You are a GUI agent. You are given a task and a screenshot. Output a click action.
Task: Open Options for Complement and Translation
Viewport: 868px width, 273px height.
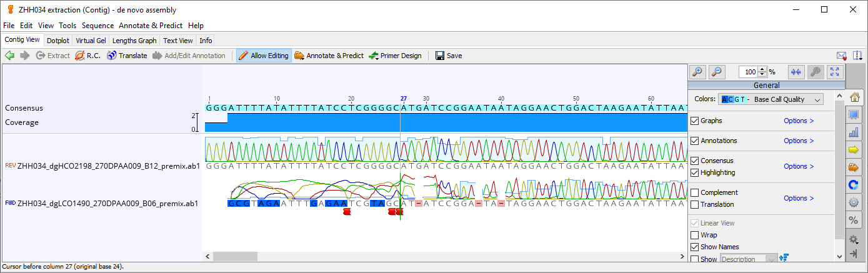pyautogui.click(x=799, y=198)
